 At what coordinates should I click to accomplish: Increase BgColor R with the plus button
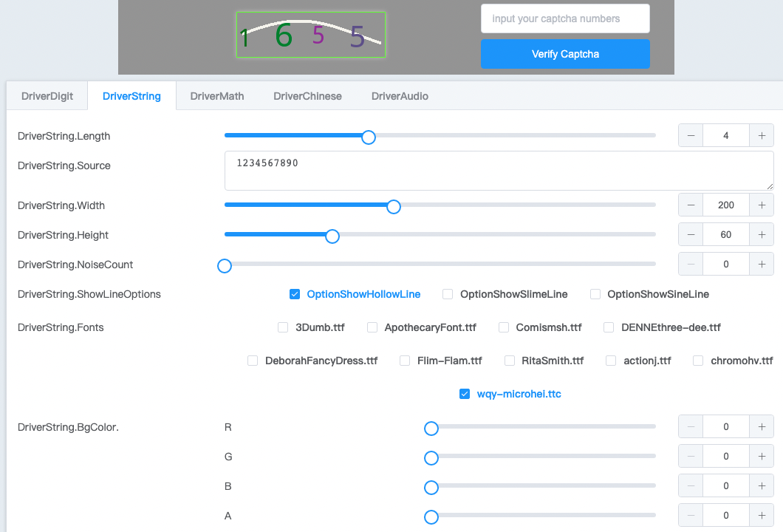[x=762, y=426]
